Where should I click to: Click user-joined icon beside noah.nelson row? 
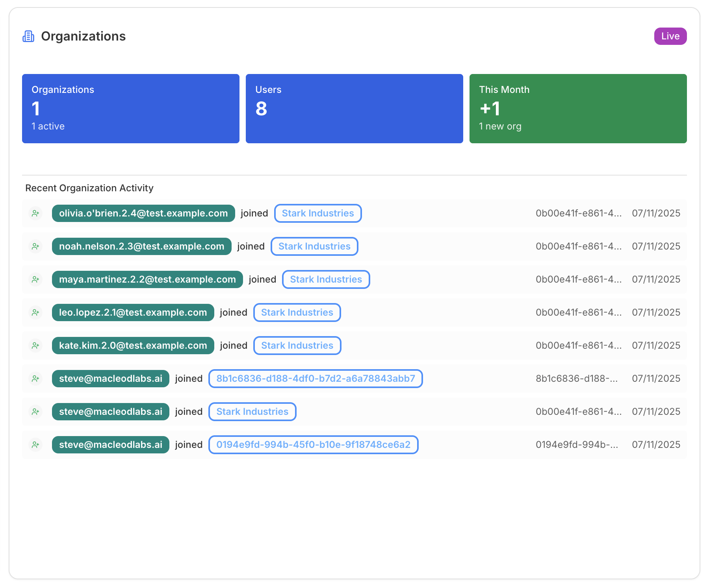(35, 246)
